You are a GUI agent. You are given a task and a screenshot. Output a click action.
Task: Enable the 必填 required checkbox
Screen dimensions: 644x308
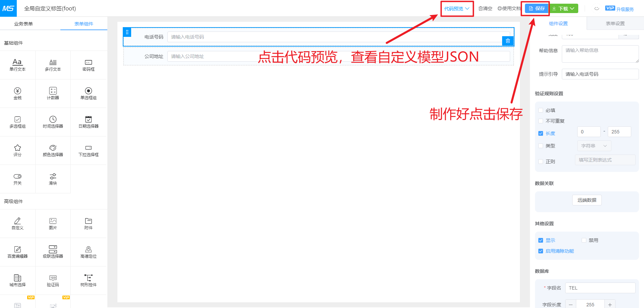pyautogui.click(x=541, y=110)
